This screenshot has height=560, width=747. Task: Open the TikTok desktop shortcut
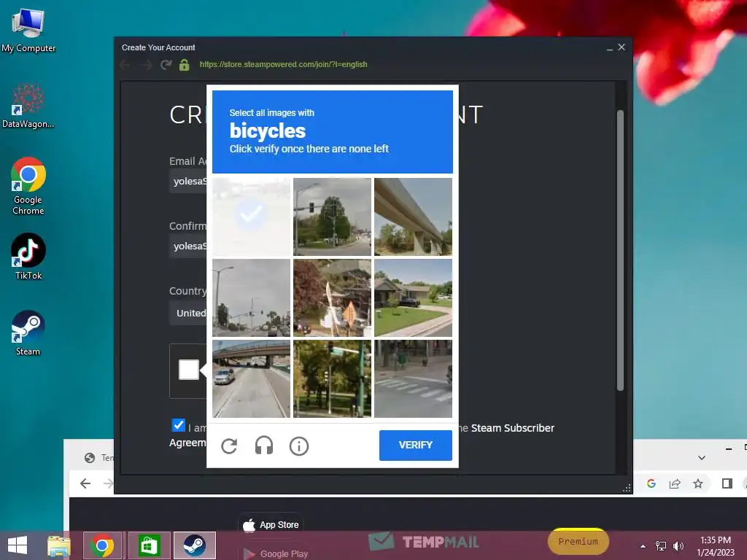tap(28, 256)
